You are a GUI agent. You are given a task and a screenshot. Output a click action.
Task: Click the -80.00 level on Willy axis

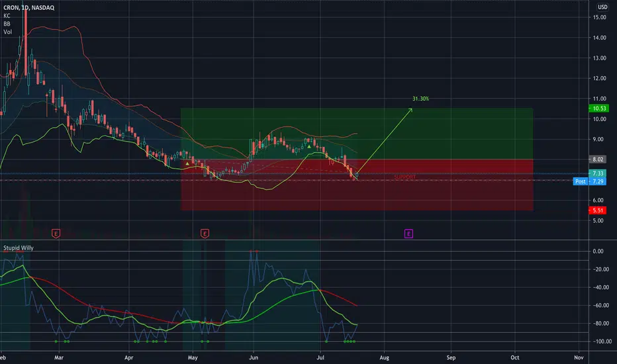600,324
